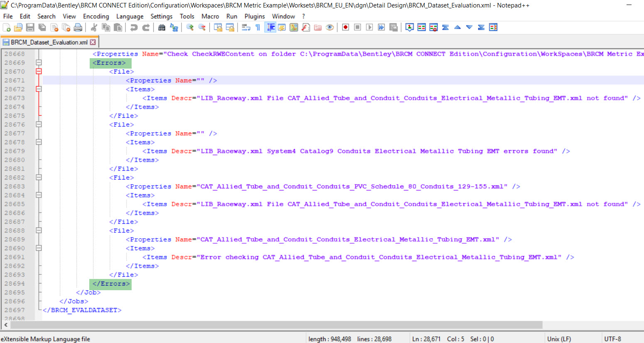This screenshot has width=644, height=343.
Task: Open the Macro menu
Action: pyautogui.click(x=210, y=16)
